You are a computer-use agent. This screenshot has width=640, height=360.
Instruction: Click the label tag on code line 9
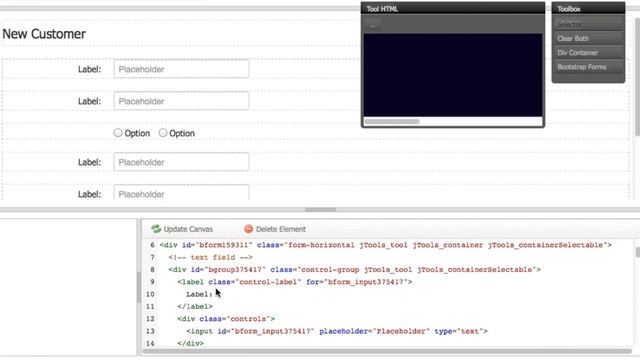295,282
